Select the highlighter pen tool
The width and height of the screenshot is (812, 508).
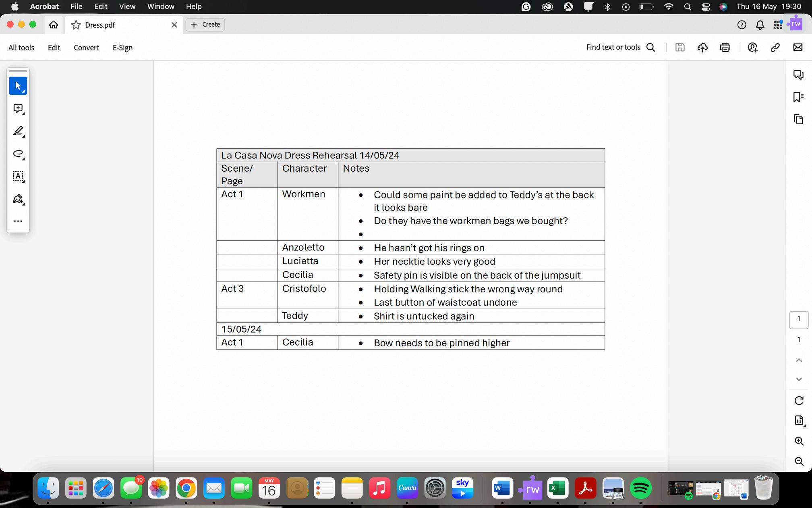(18, 131)
